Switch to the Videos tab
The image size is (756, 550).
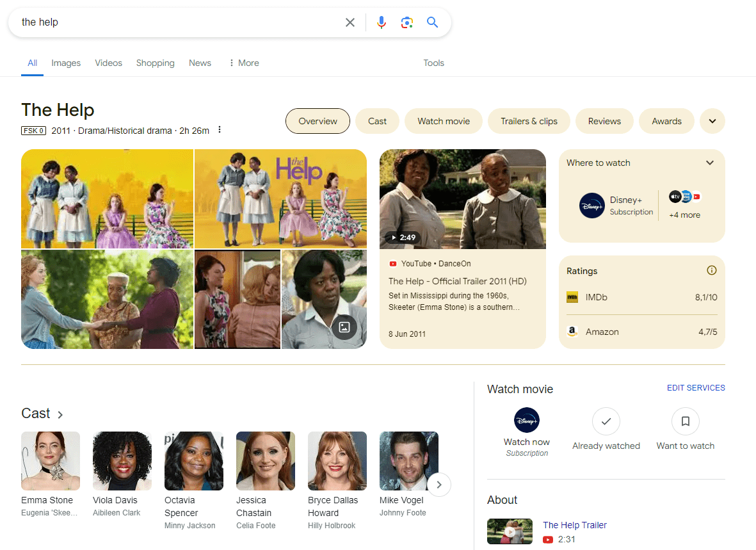108,63
